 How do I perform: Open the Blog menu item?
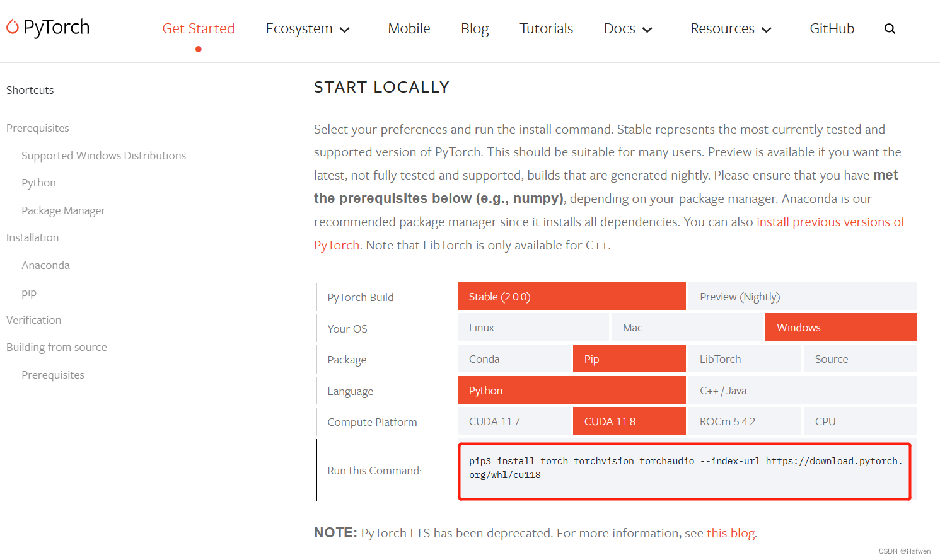[x=475, y=29]
